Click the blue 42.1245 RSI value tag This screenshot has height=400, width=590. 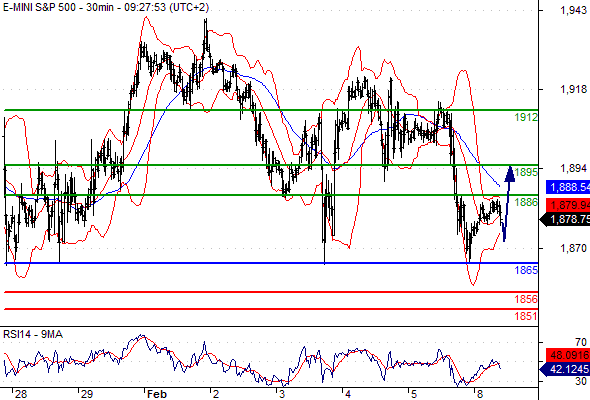tap(566, 369)
